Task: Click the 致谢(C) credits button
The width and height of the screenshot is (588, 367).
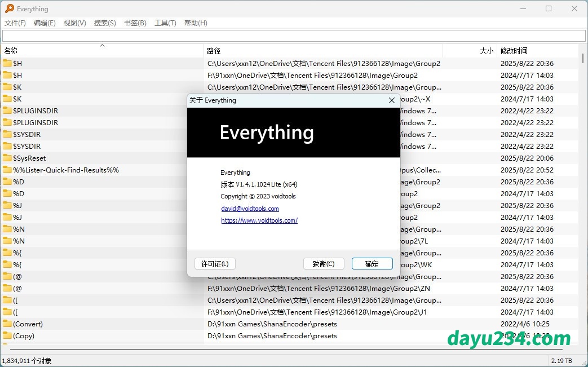Action: 324,264
